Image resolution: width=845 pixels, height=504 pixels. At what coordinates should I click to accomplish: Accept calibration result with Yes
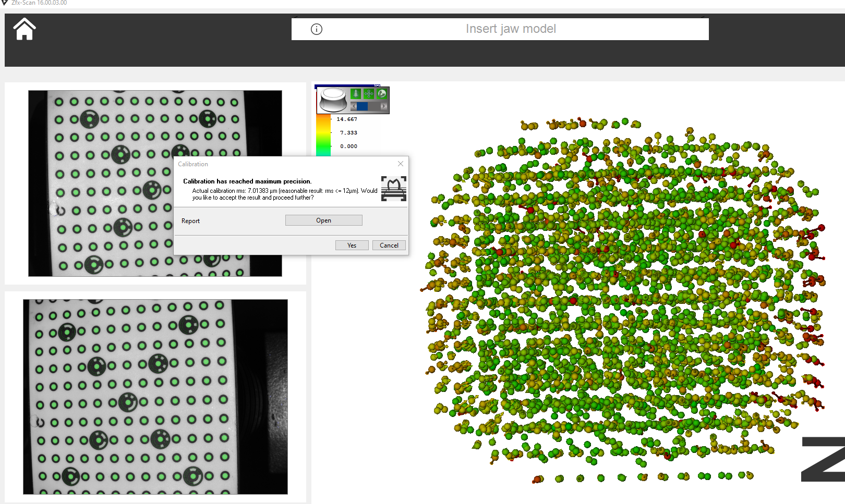pyautogui.click(x=352, y=245)
